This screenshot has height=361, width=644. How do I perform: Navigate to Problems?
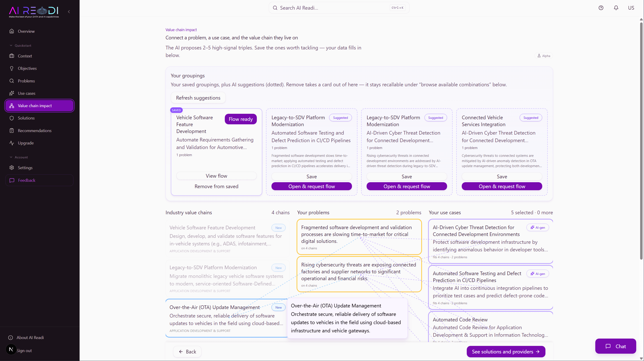40,81
